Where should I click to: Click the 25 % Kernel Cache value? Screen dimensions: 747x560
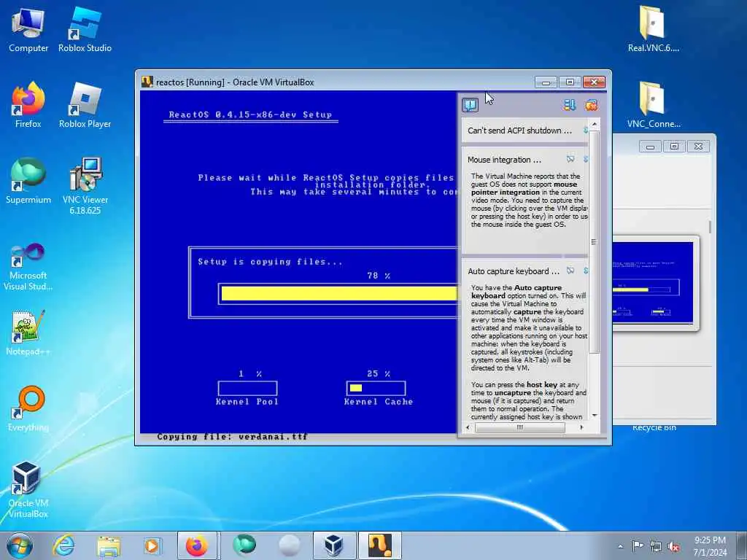coord(379,374)
